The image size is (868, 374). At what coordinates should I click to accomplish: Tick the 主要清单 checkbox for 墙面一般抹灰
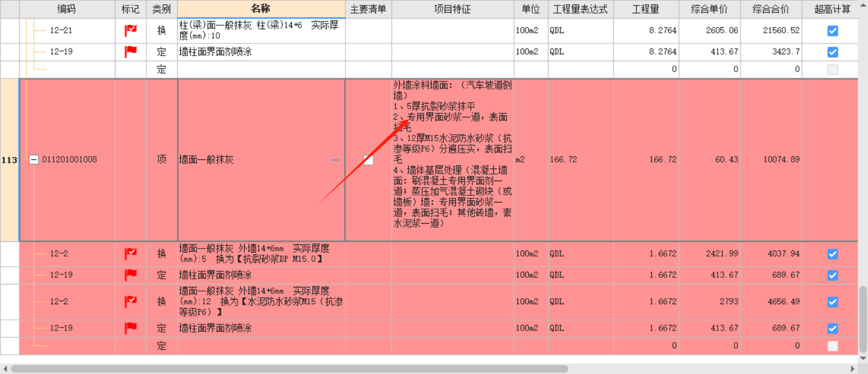pyautogui.click(x=369, y=160)
